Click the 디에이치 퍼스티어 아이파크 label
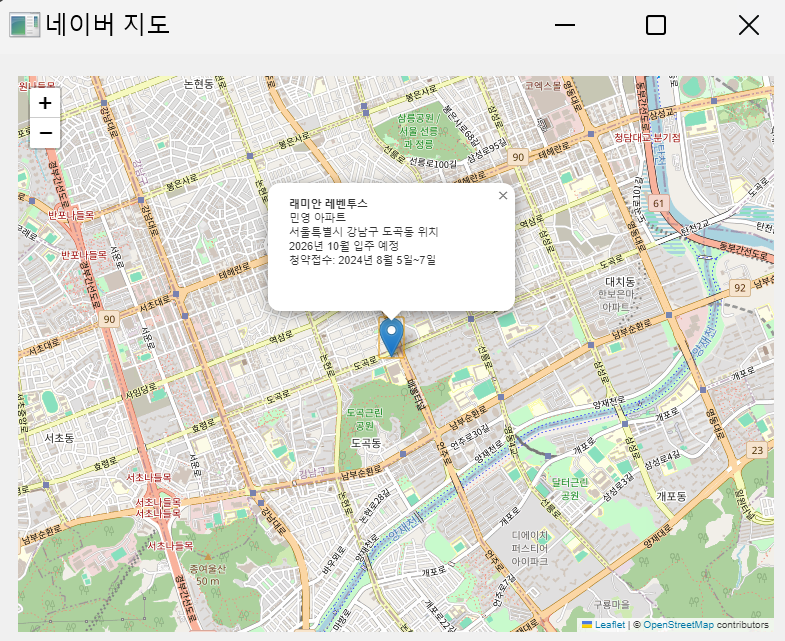 529,548
